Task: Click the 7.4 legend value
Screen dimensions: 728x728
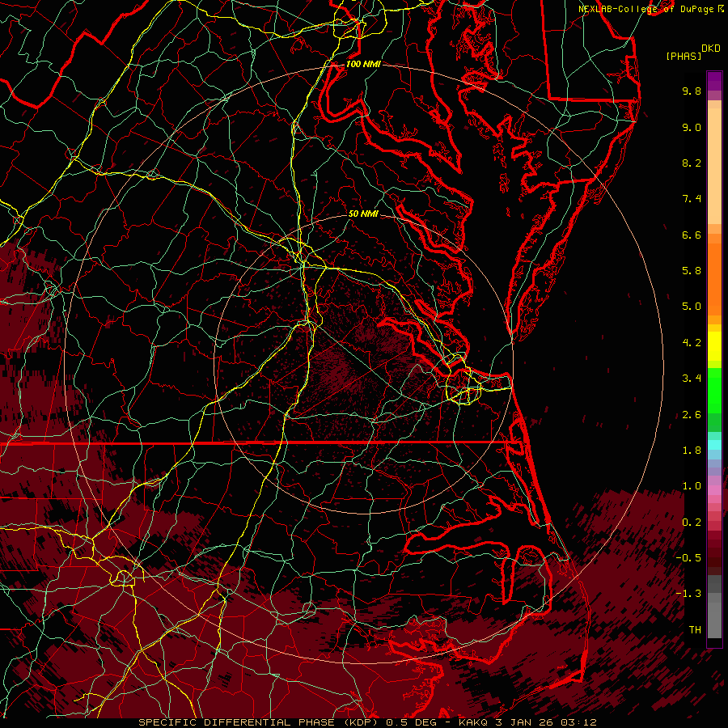Action: pyautogui.click(x=692, y=199)
